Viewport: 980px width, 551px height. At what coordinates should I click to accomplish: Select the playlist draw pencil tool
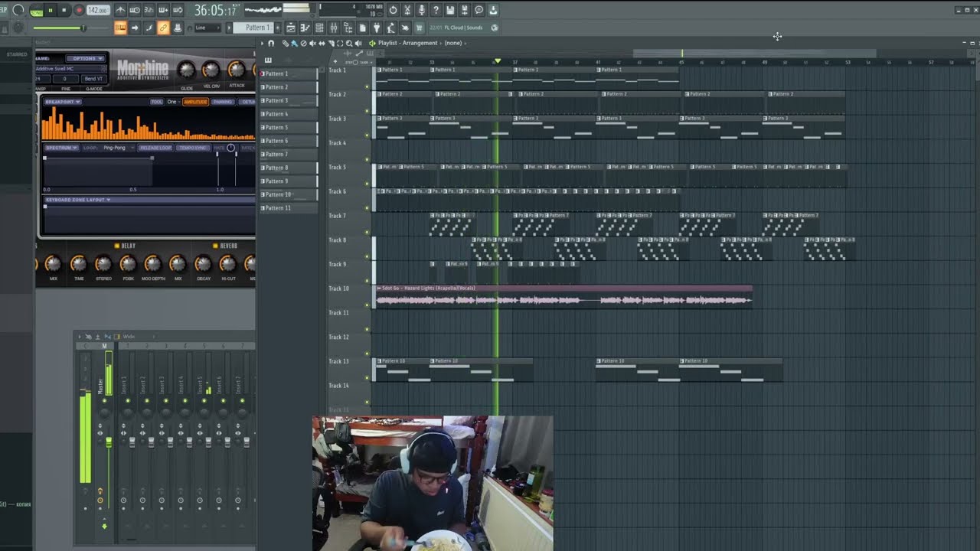coord(286,44)
